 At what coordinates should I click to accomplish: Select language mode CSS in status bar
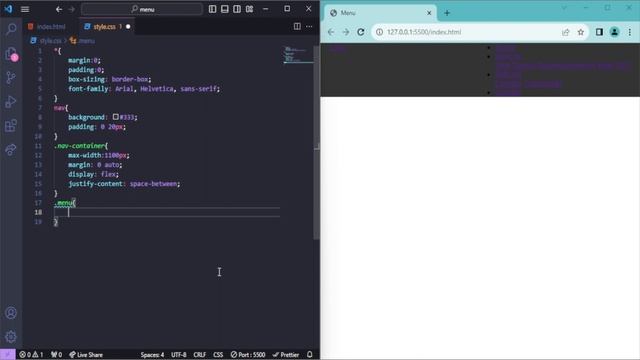218,355
